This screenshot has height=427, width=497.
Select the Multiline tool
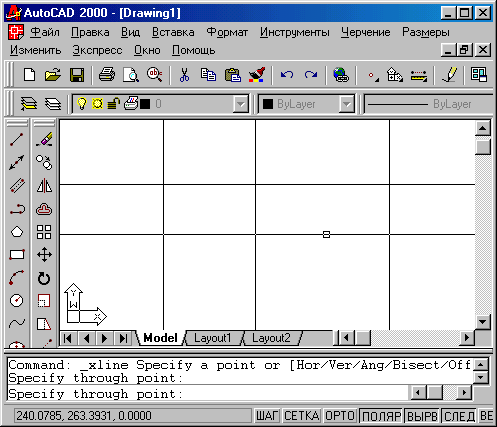[x=17, y=186]
